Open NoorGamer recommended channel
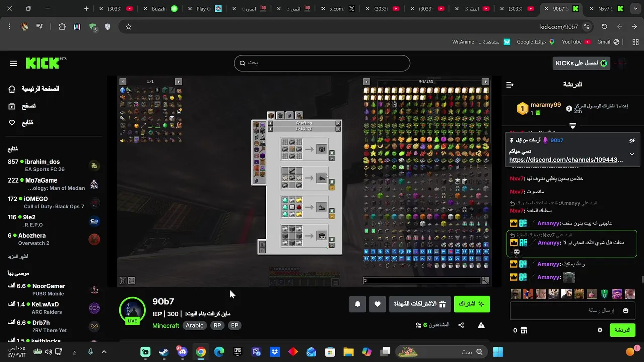Screen dimensions: 644x362 point(53,289)
